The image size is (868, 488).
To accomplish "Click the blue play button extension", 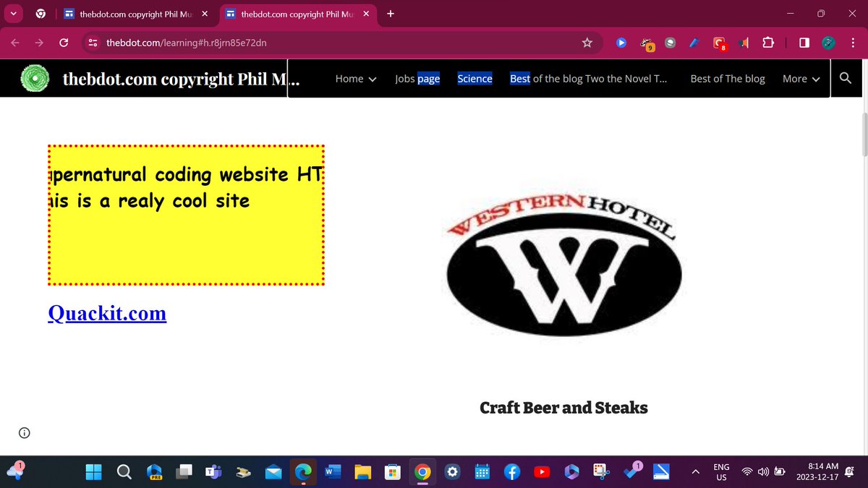I will point(621,43).
